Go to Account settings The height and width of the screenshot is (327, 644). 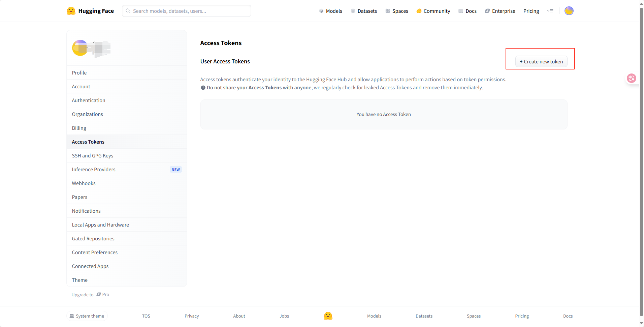[x=127, y=86]
